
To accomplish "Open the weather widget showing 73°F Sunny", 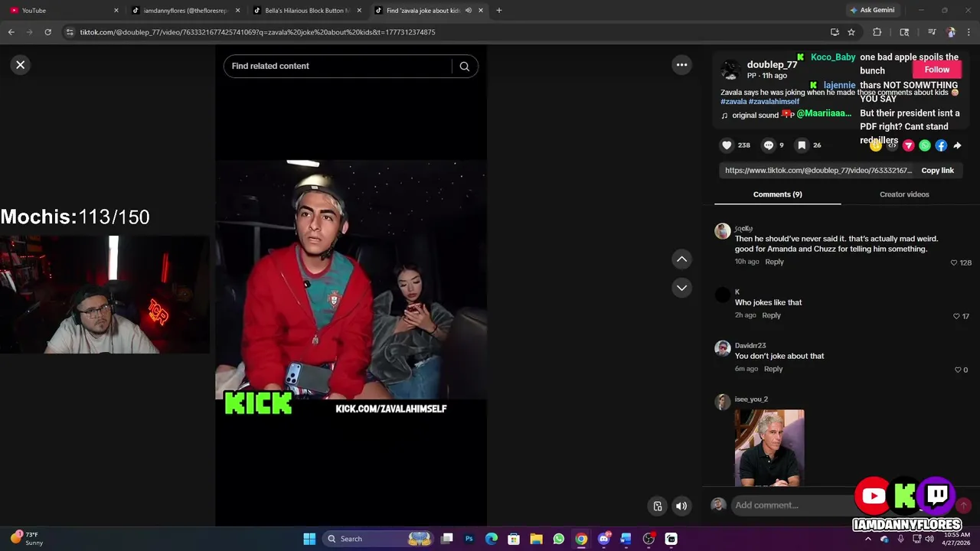I will [x=26, y=539].
